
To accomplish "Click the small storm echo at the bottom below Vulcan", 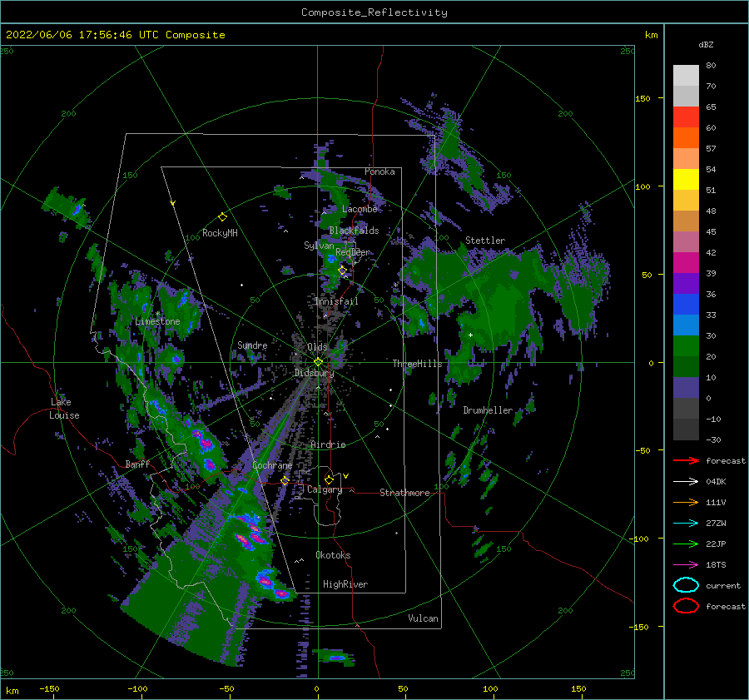I will [x=336, y=658].
